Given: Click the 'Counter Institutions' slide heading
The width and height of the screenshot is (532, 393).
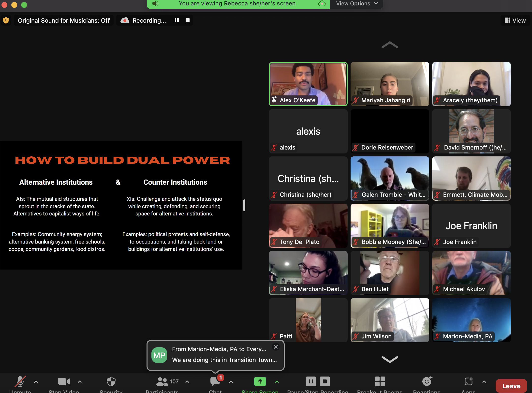Looking at the screenshot, I should [175, 182].
